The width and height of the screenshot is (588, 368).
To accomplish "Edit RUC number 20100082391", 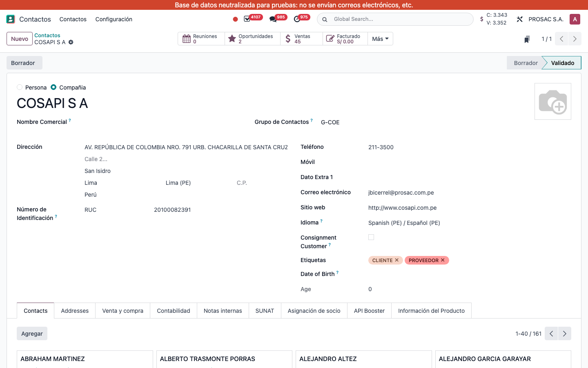I will (220, 210).
